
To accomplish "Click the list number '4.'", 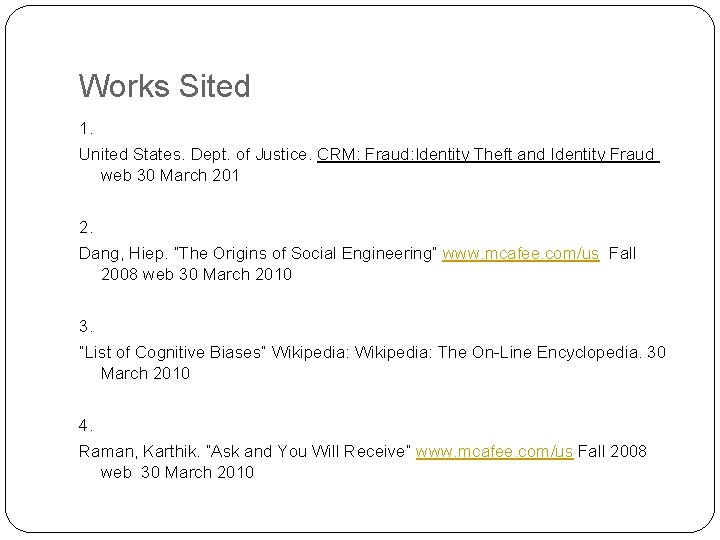I will point(87,425).
